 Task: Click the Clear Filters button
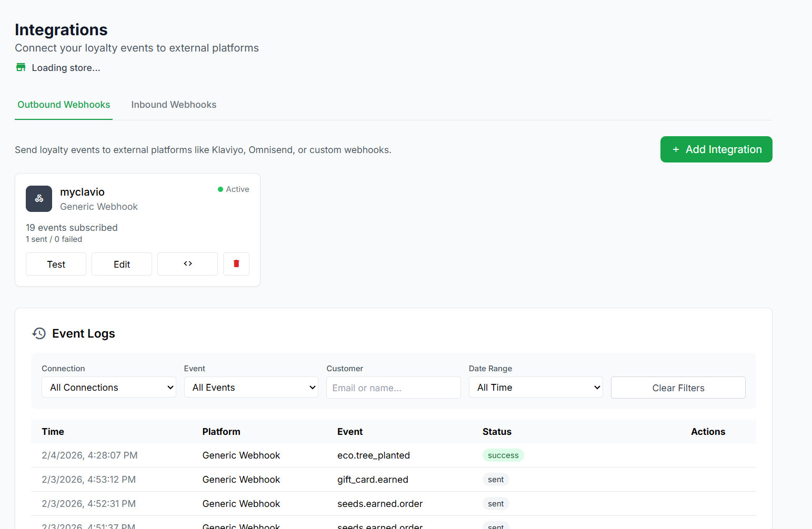click(x=678, y=388)
